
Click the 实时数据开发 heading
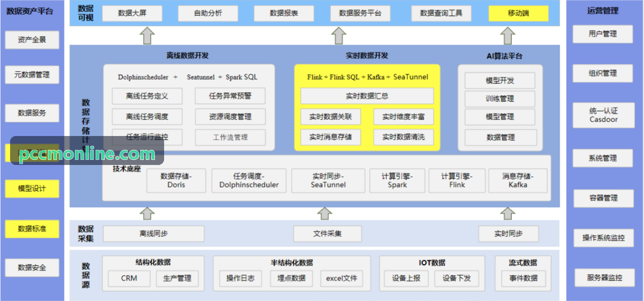coord(367,56)
